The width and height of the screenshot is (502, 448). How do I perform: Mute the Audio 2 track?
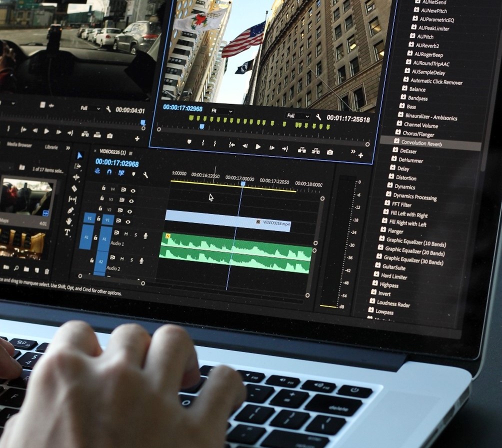click(x=122, y=258)
